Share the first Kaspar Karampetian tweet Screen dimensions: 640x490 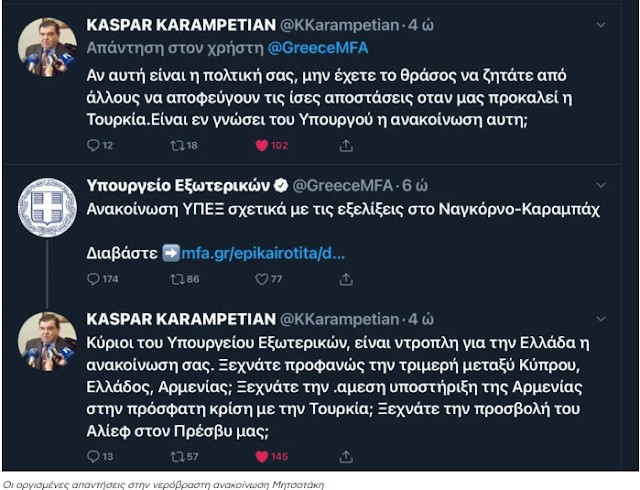click(x=346, y=145)
